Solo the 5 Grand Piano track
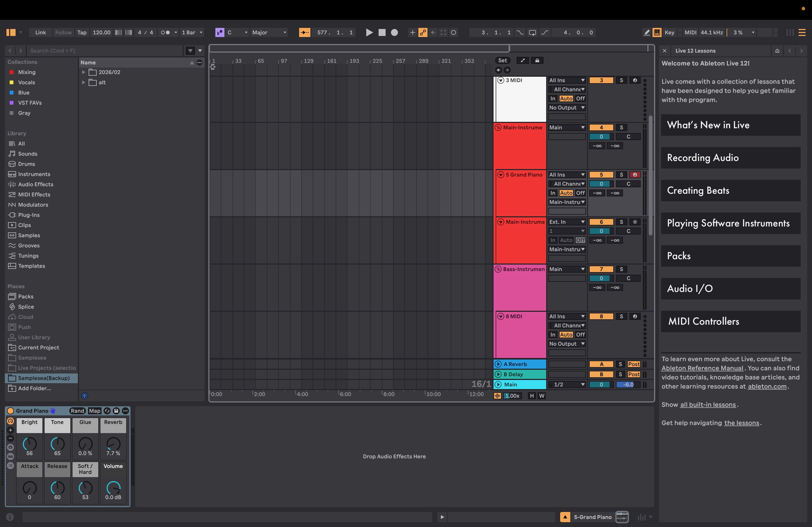The width and height of the screenshot is (812, 527). pos(621,174)
